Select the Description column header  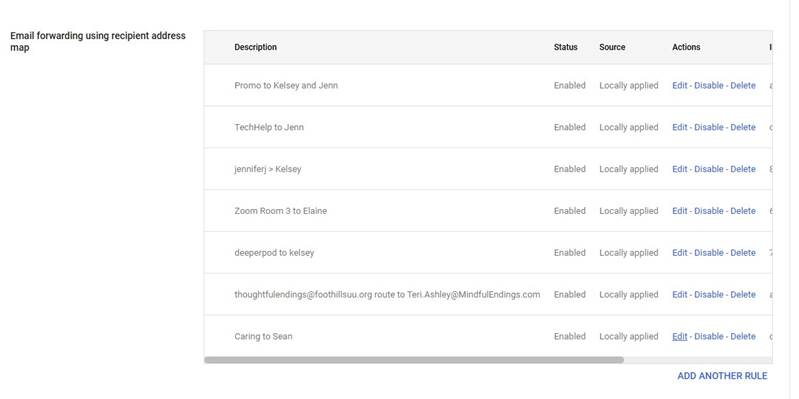pyautogui.click(x=255, y=47)
